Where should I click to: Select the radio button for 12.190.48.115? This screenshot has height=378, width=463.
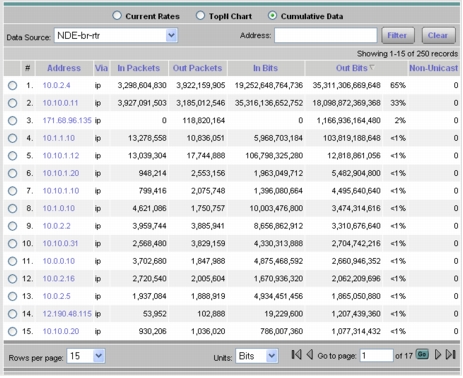pyautogui.click(x=12, y=314)
